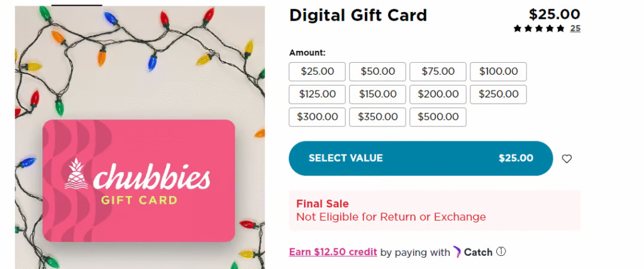Select the $125.00 amount option
The height and width of the screenshot is (269, 644).
(318, 94)
